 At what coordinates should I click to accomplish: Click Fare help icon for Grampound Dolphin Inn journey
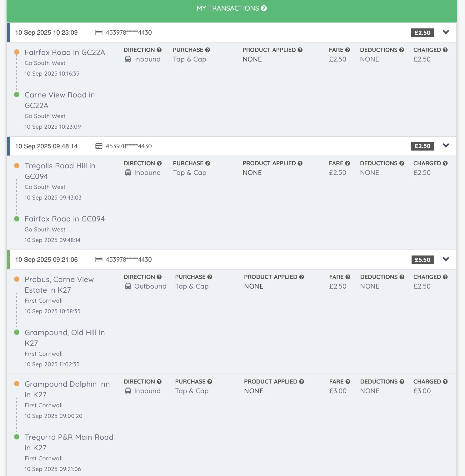[348, 382]
